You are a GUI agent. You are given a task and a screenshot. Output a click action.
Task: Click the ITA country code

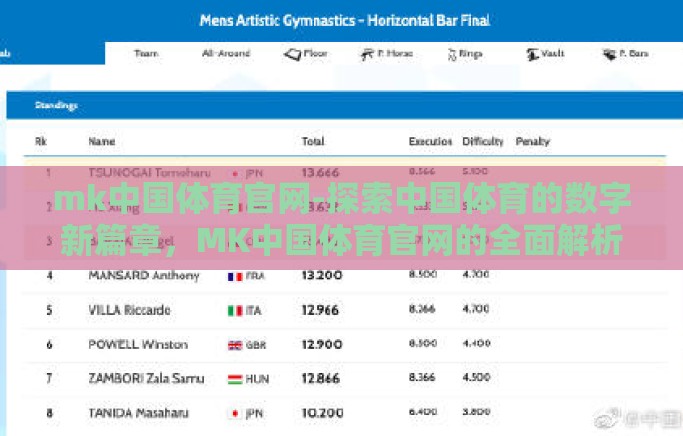(254, 311)
